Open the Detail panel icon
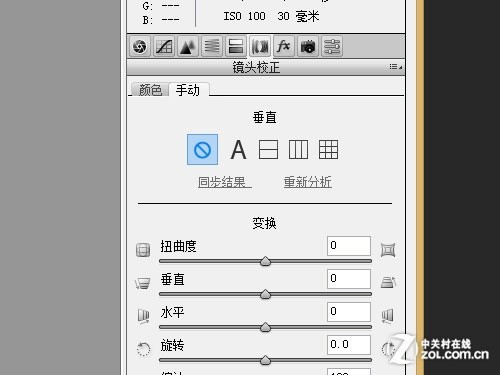Image resolution: width=500 pixels, height=375 pixels. tap(188, 46)
